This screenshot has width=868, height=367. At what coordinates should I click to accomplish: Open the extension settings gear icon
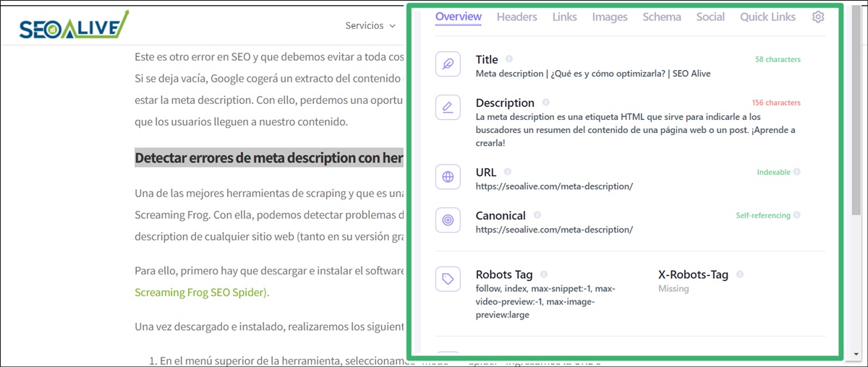click(818, 17)
